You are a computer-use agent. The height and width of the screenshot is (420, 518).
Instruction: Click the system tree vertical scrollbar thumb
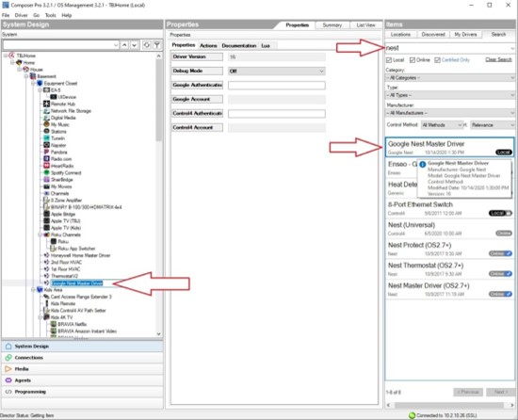(x=158, y=99)
